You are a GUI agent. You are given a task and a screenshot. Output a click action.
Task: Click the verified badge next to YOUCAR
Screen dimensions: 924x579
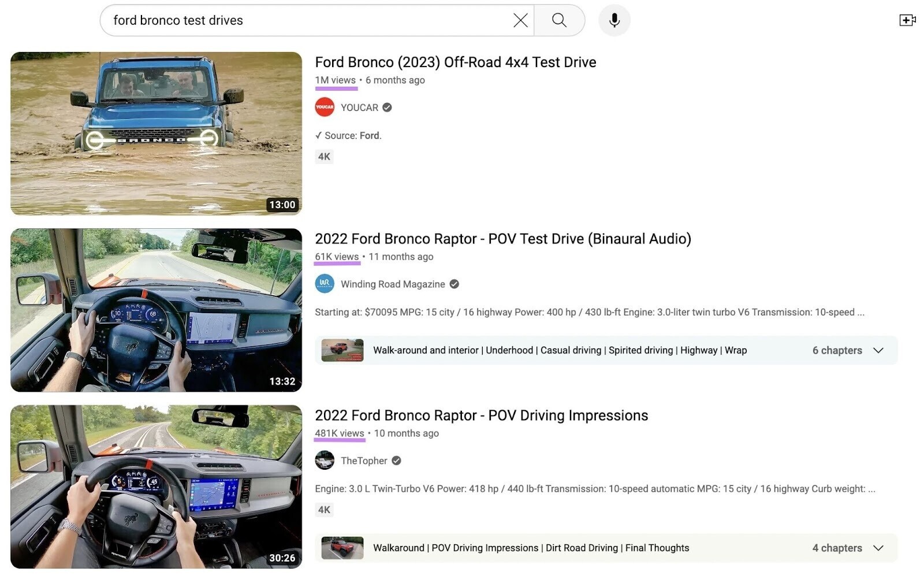tap(387, 107)
